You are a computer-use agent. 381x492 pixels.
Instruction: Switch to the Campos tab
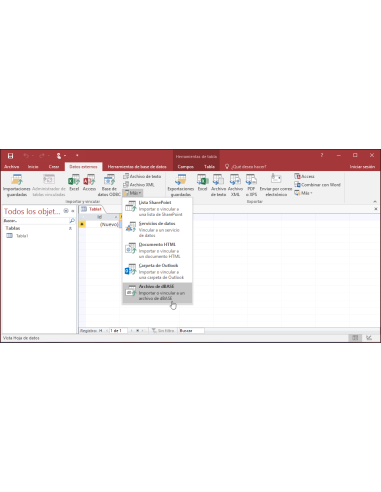[x=186, y=167]
